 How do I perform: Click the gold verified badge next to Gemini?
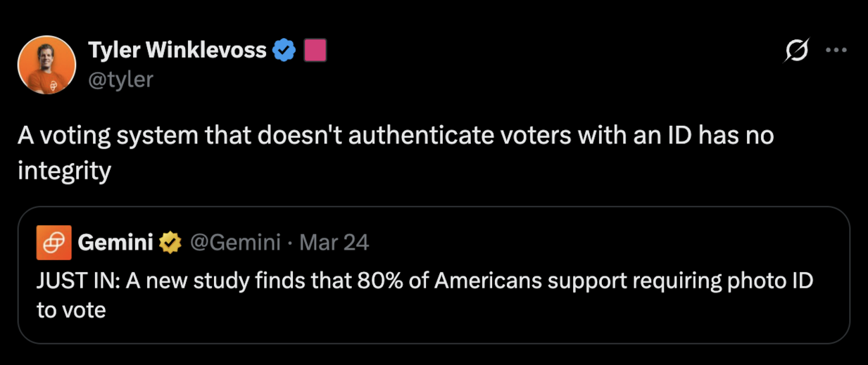(x=170, y=243)
